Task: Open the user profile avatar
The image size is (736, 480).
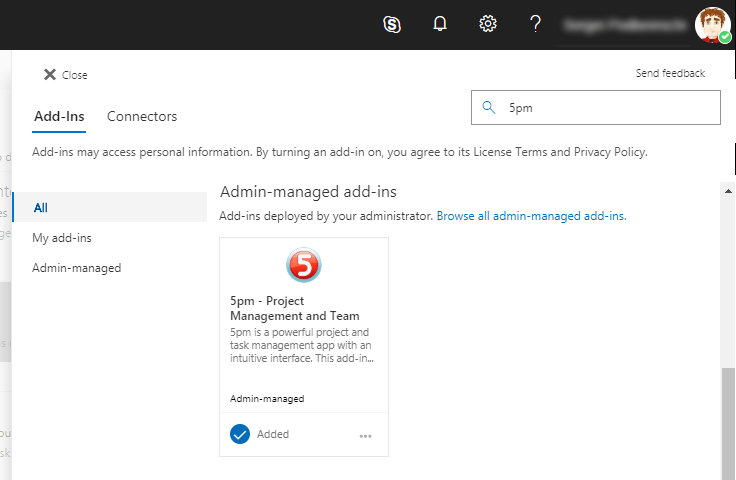Action: [x=712, y=24]
